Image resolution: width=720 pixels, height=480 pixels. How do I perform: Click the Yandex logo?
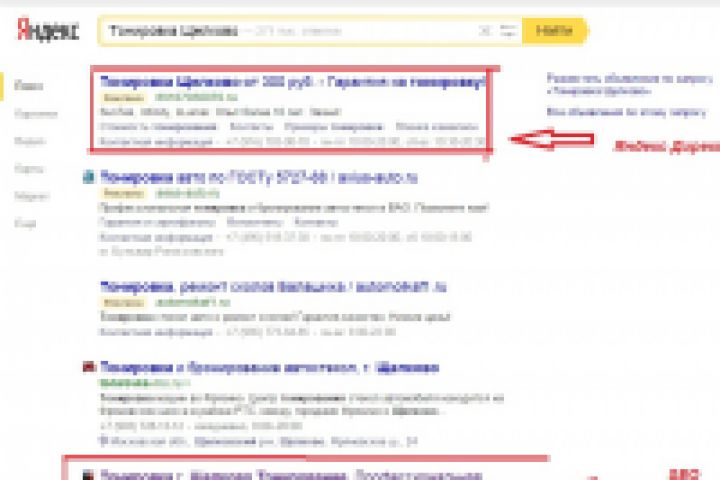48,30
